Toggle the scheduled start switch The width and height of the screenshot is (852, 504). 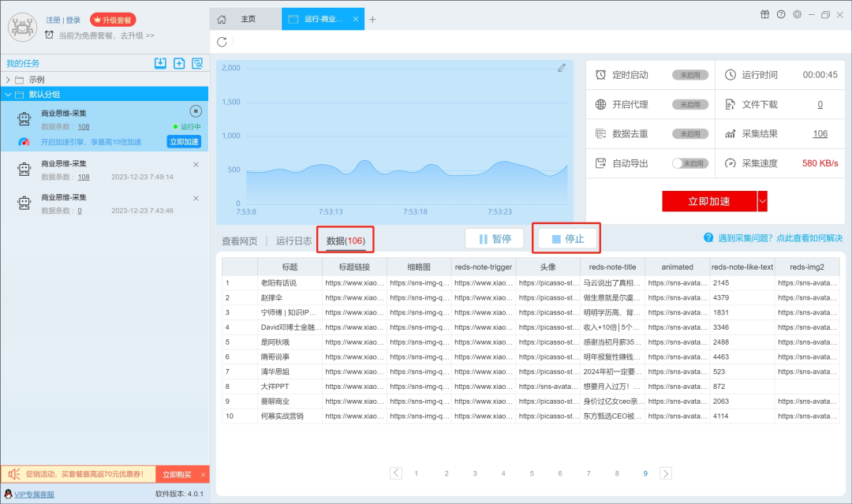(690, 75)
